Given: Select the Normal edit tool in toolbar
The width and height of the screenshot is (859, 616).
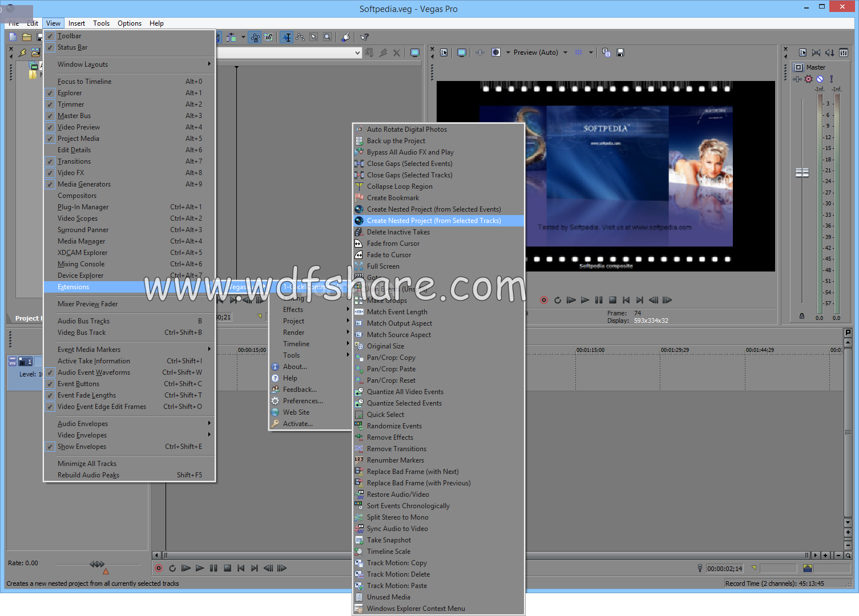Looking at the screenshot, I should pos(287,38).
